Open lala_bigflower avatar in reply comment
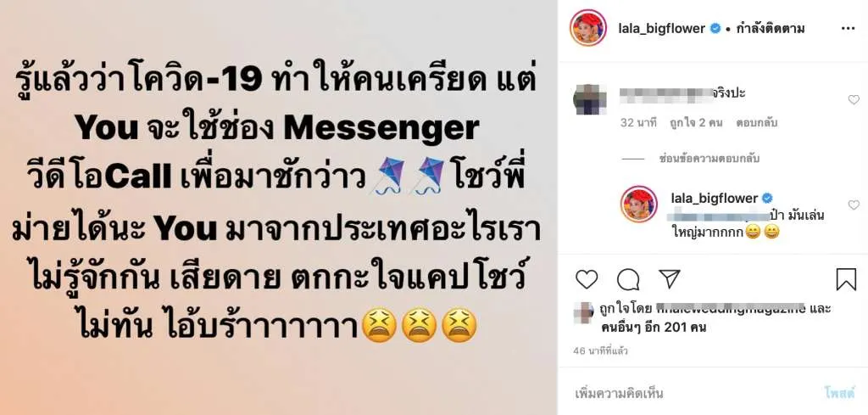Screen dimensions: 868x415 click(639, 205)
